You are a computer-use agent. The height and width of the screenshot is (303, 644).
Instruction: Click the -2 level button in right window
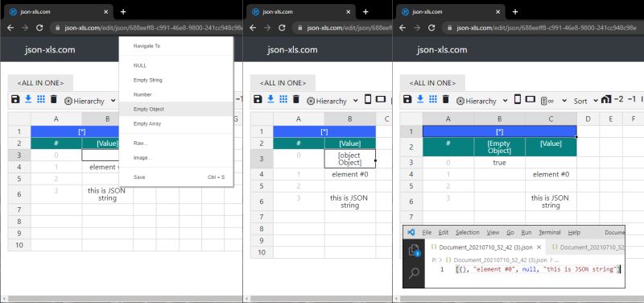tap(618, 99)
